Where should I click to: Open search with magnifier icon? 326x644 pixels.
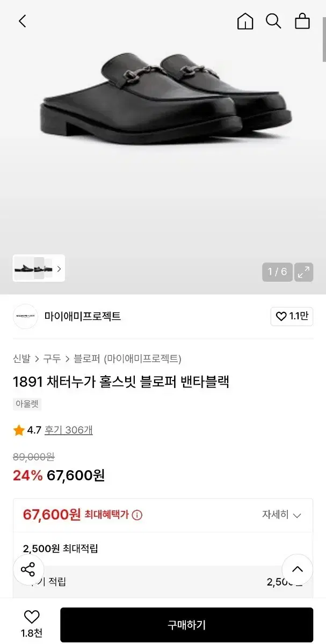[273, 21]
